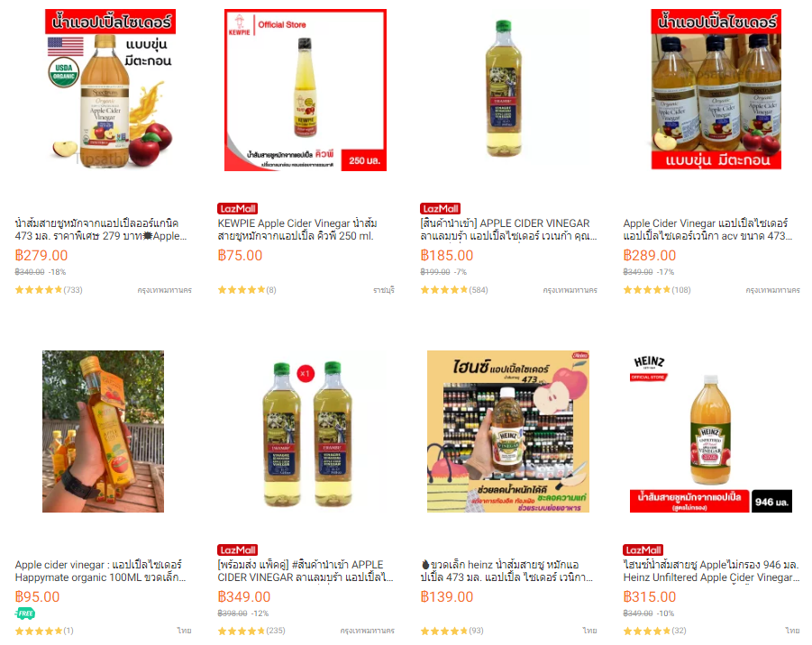Open the Heinz 946 ml bottle product image
Screen dimensions: 812x645
pos(711,432)
